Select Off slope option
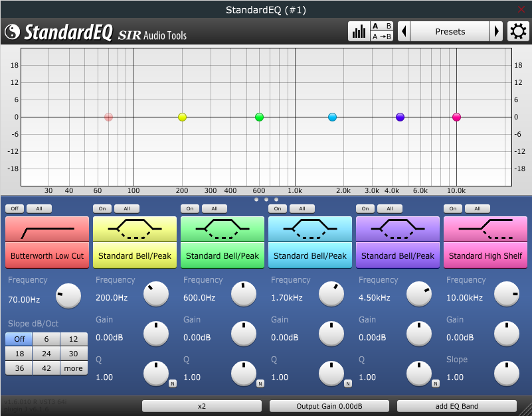532x416 pixels. pyautogui.click(x=19, y=338)
